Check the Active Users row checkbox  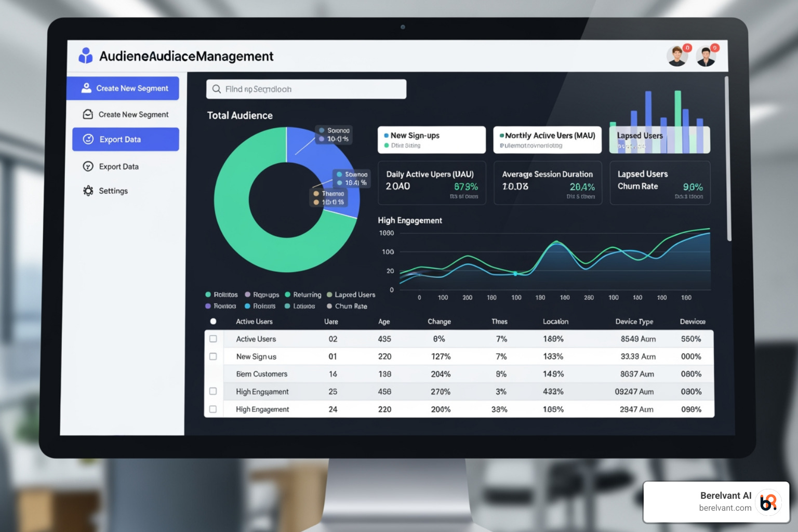click(x=213, y=339)
